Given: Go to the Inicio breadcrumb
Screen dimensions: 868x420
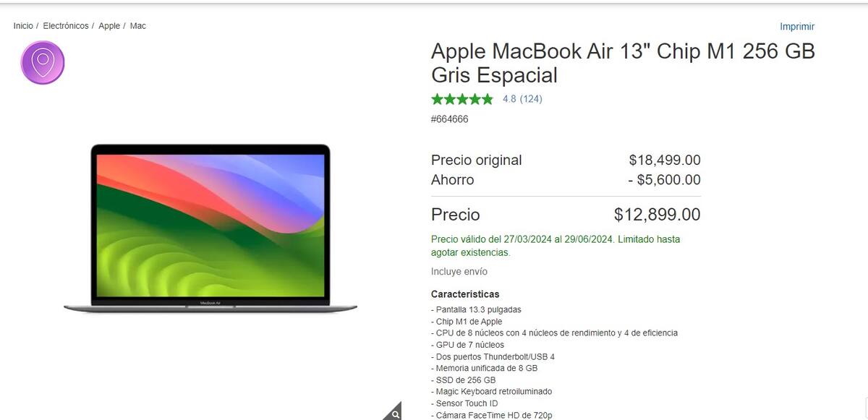Looking at the screenshot, I should point(23,26).
